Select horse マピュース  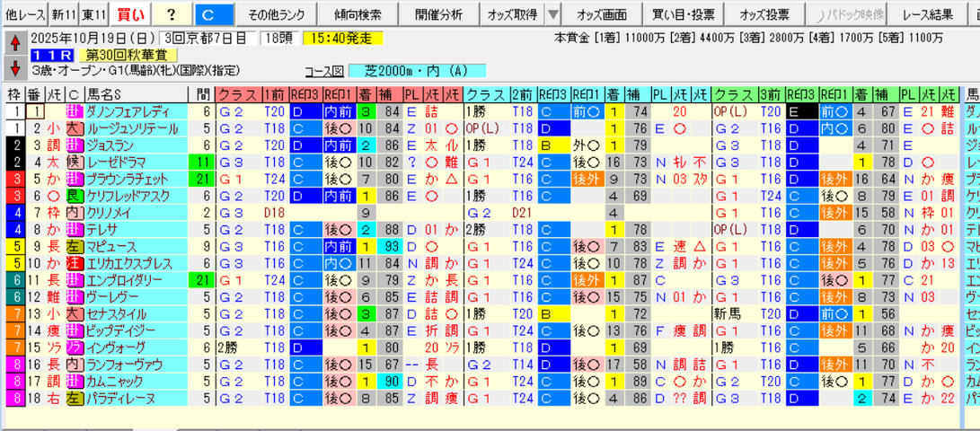point(137,247)
